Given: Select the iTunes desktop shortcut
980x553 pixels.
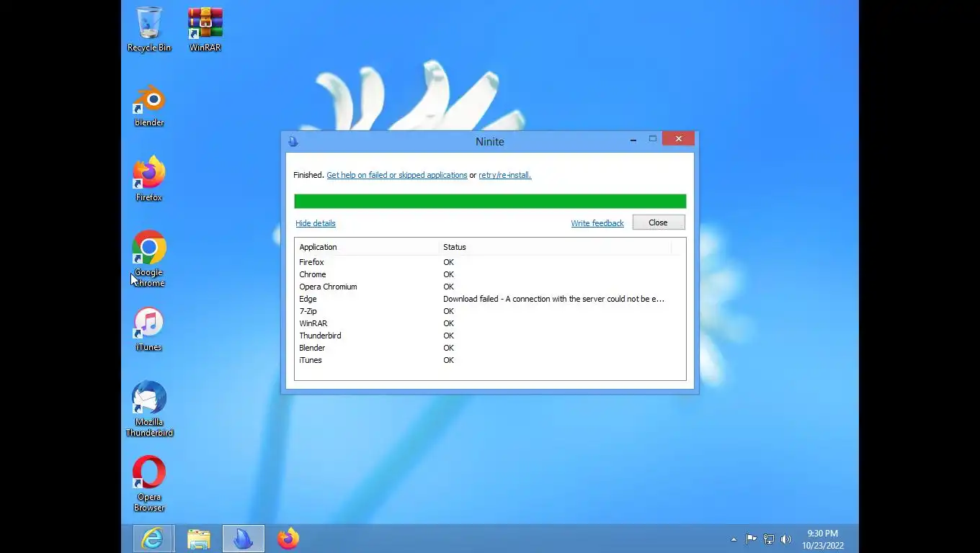Looking at the screenshot, I should click(149, 330).
